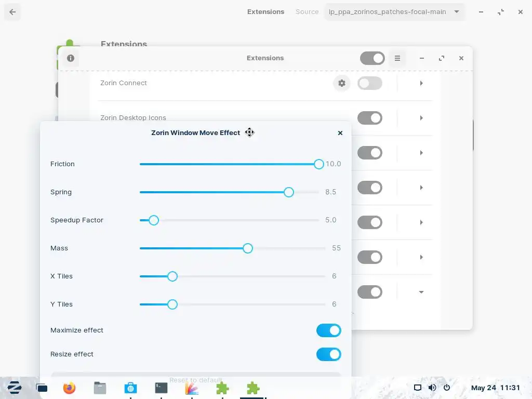
Task: Click the Speedup Factor label
Action: (x=77, y=220)
